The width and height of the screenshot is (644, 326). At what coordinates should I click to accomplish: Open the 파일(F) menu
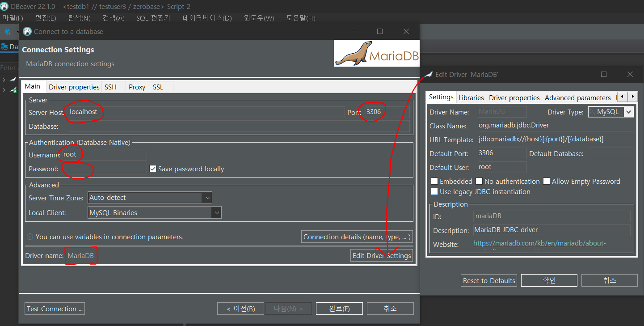(13, 18)
